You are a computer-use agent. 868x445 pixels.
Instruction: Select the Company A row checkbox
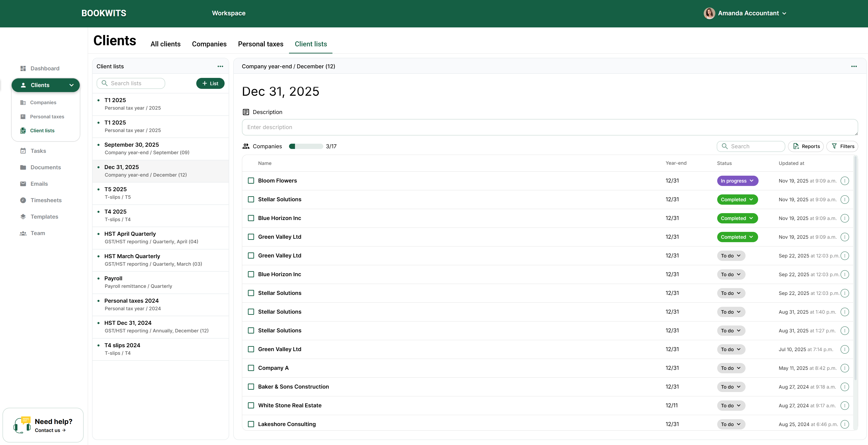(251, 368)
